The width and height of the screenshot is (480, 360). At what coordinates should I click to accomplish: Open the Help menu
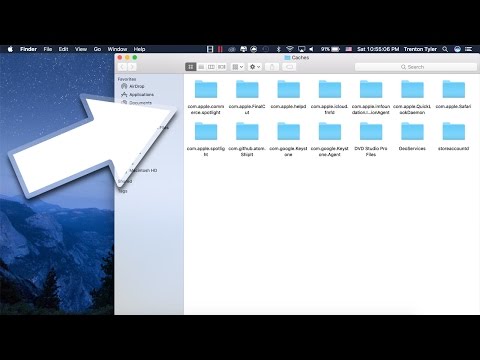click(139, 49)
